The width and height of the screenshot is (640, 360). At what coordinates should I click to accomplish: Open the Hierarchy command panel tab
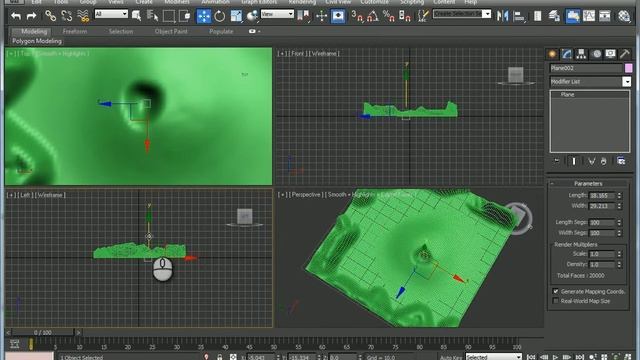[581, 54]
